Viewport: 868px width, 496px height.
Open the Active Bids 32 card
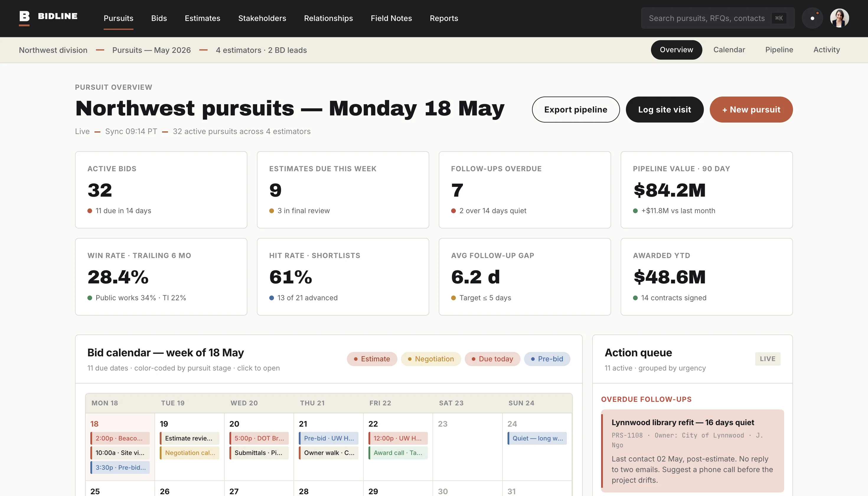tap(161, 190)
